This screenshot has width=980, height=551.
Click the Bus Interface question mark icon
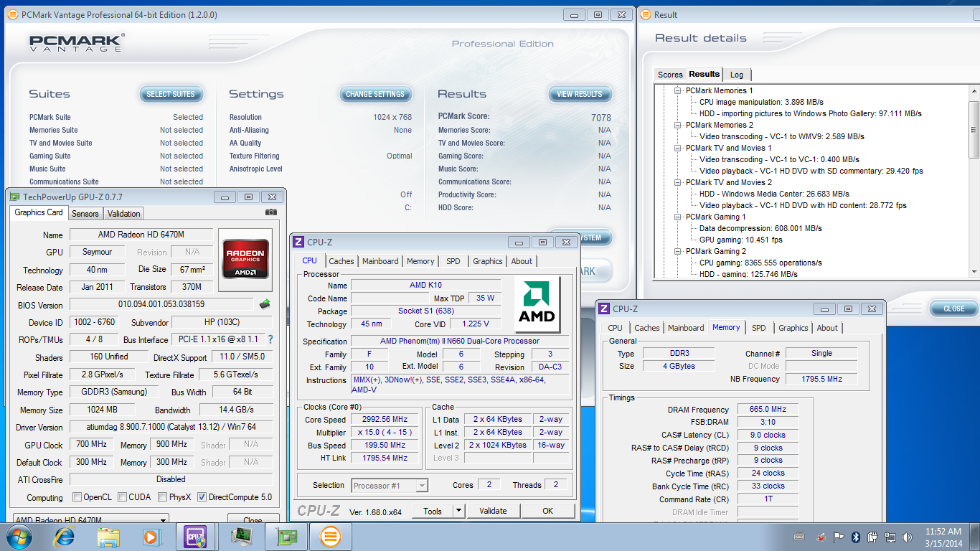pos(270,339)
